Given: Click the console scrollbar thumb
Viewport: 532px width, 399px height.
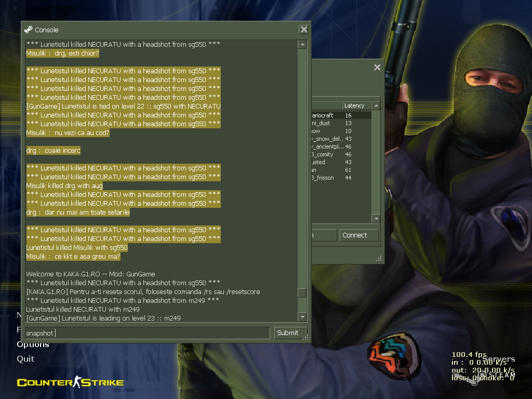Looking at the screenshot, I should 302,293.
